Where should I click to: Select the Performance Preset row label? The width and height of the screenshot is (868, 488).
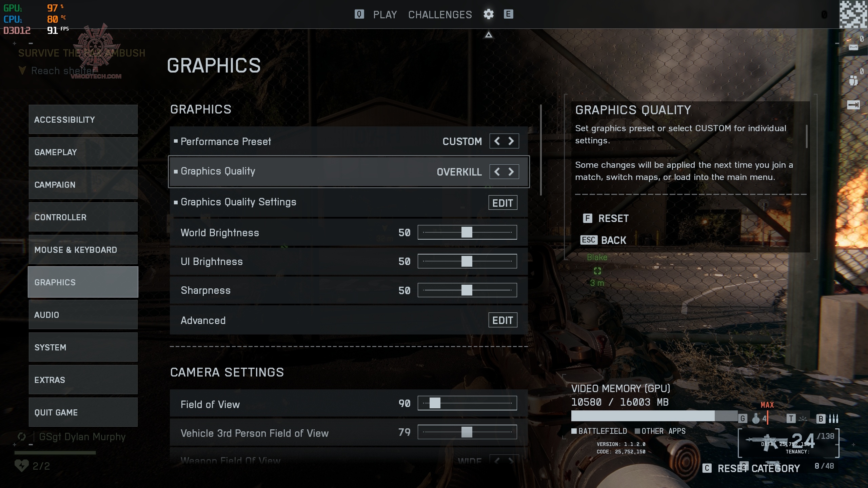[226, 141]
